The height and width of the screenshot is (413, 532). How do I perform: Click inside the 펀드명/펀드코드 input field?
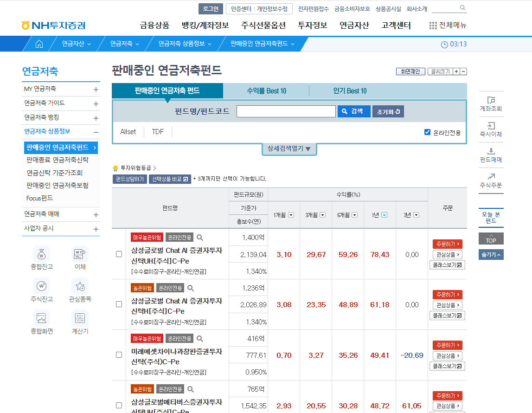tap(286, 111)
